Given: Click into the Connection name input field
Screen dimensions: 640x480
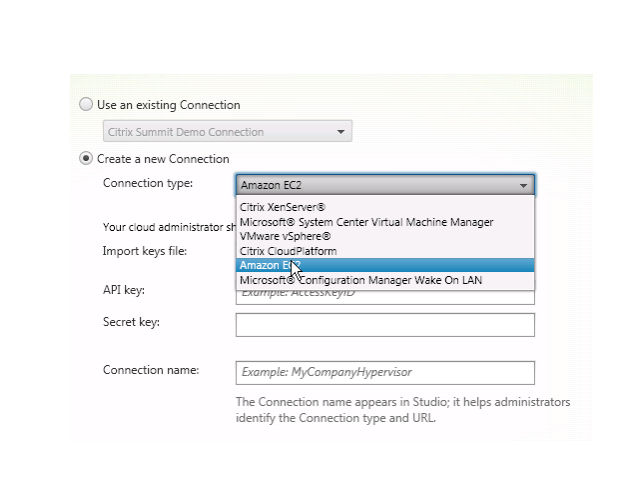Looking at the screenshot, I should pos(385,373).
